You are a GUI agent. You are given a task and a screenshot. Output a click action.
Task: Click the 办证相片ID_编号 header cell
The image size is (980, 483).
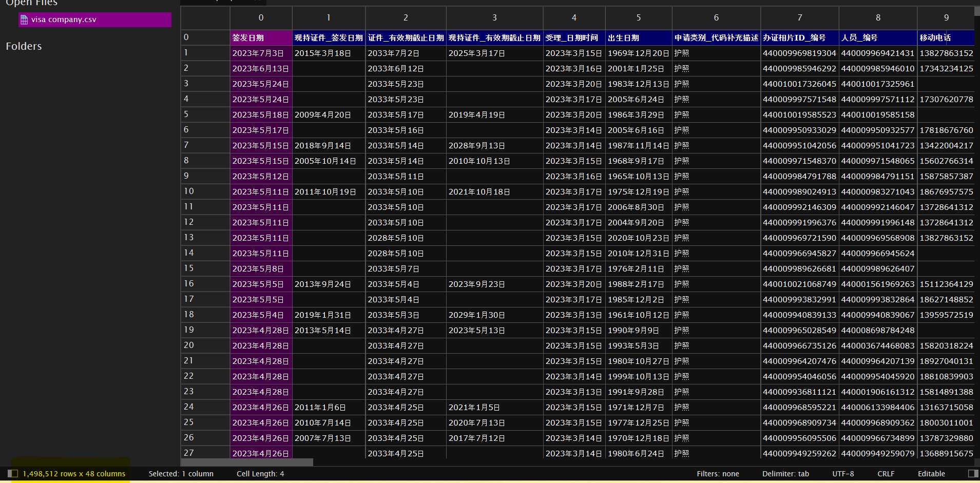coord(800,37)
